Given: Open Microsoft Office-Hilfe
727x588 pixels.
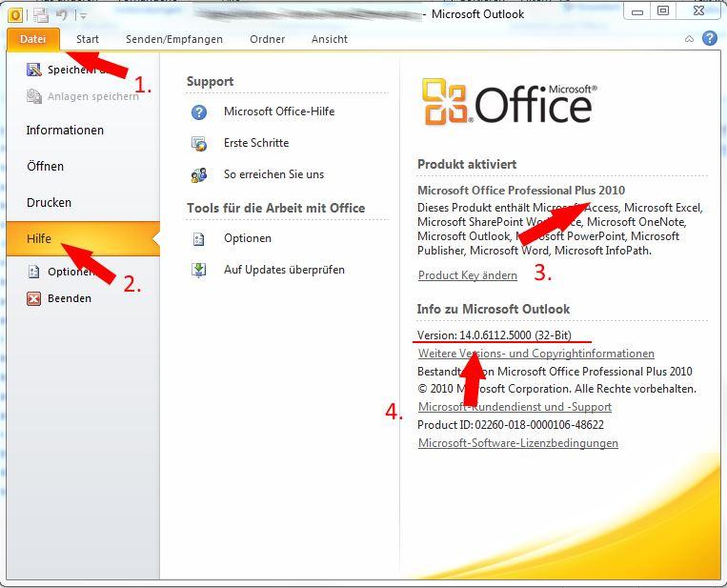Looking at the screenshot, I should tap(279, 112).
